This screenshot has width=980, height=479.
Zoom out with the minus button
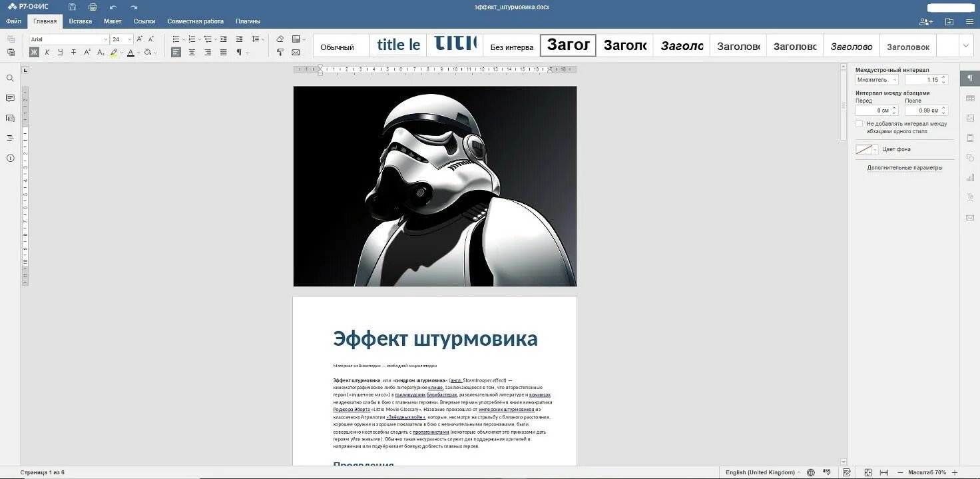900,472
